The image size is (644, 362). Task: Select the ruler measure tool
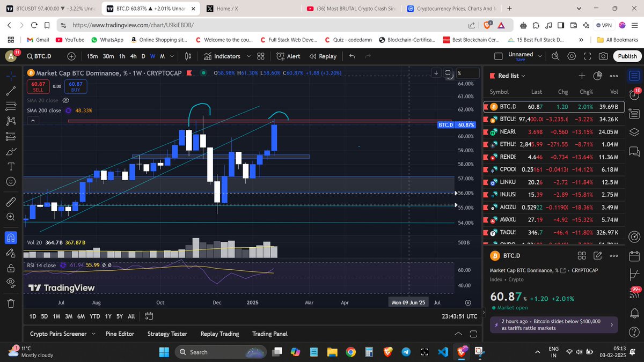pos(11,202)
